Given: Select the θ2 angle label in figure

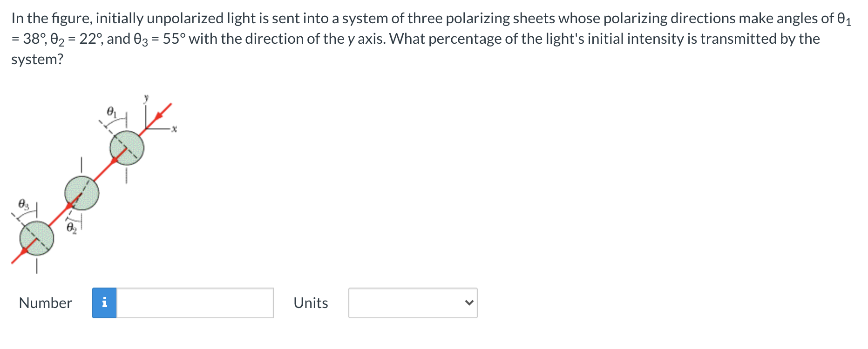Looking at the screenshot, I should [71, 228].
